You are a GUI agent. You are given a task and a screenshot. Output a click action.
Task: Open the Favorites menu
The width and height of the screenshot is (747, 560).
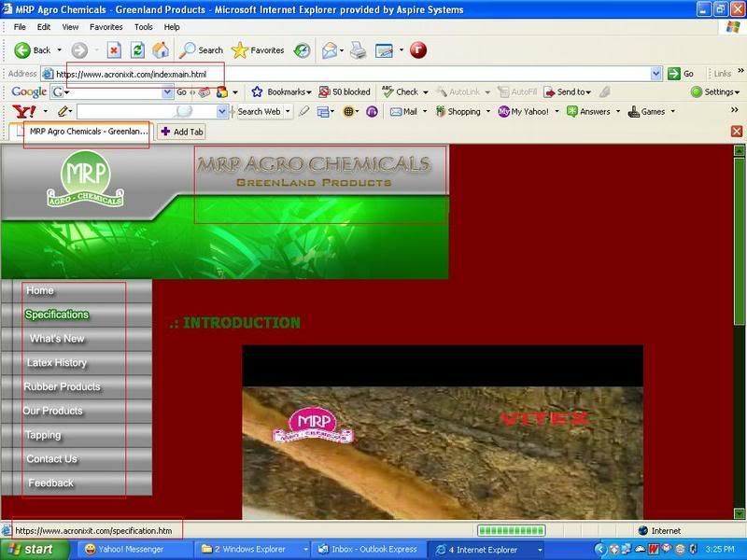[x=106, y=27]
